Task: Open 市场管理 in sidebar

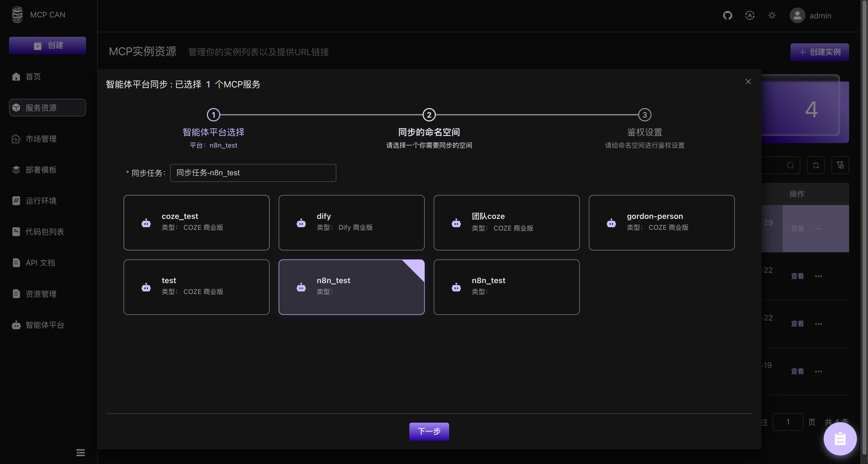Action: 41,139
